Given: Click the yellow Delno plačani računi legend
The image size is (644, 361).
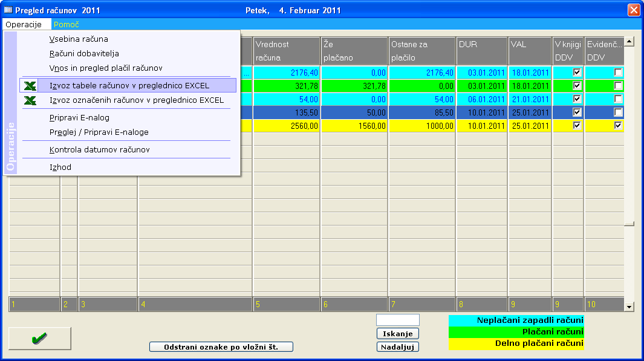Looking at the screenshot, I should click(516, 344).
